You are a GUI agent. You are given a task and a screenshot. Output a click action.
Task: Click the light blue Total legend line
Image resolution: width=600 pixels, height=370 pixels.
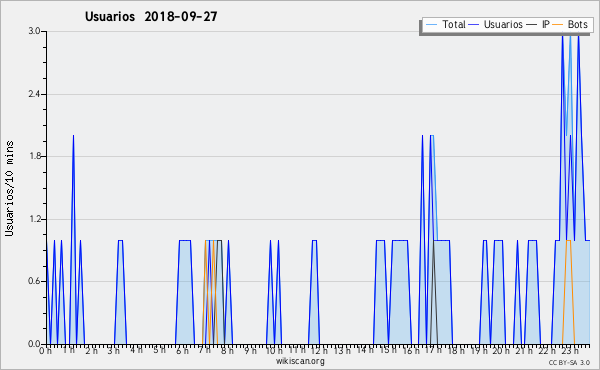431,24
